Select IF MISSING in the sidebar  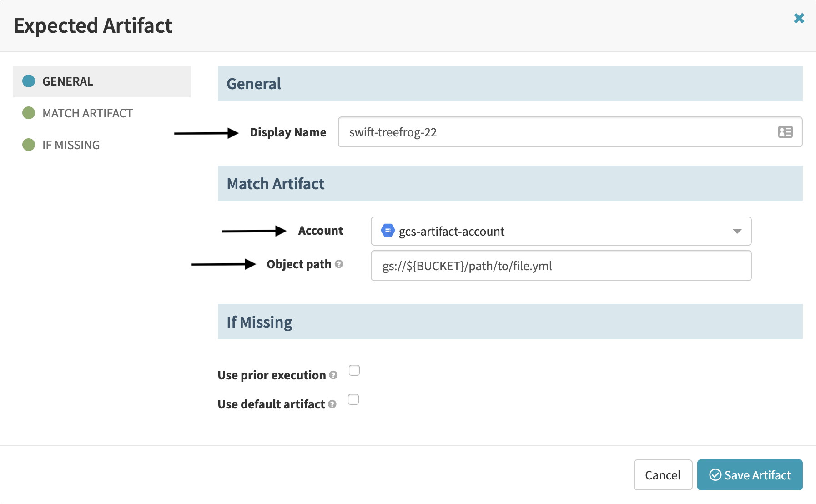coord(71,145)
